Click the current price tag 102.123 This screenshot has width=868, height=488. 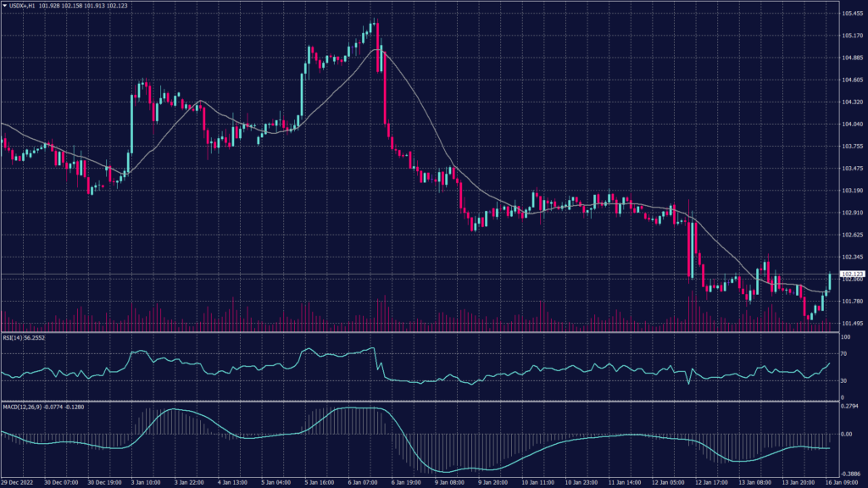coord(850,274)
